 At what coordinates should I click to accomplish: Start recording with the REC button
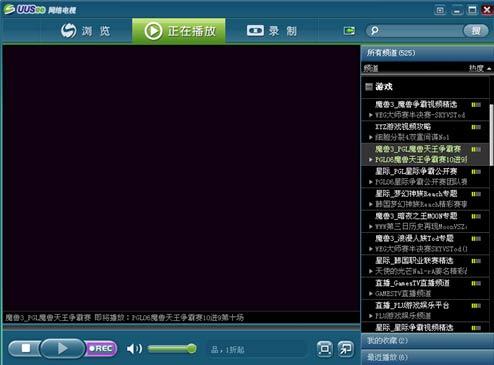click(x=101, y=348)
